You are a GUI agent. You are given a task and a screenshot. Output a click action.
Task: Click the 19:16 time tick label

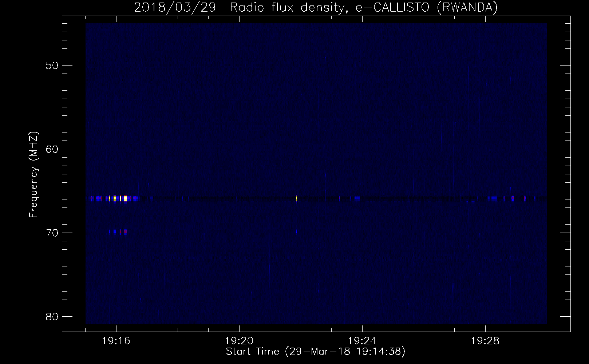(116, 341)
